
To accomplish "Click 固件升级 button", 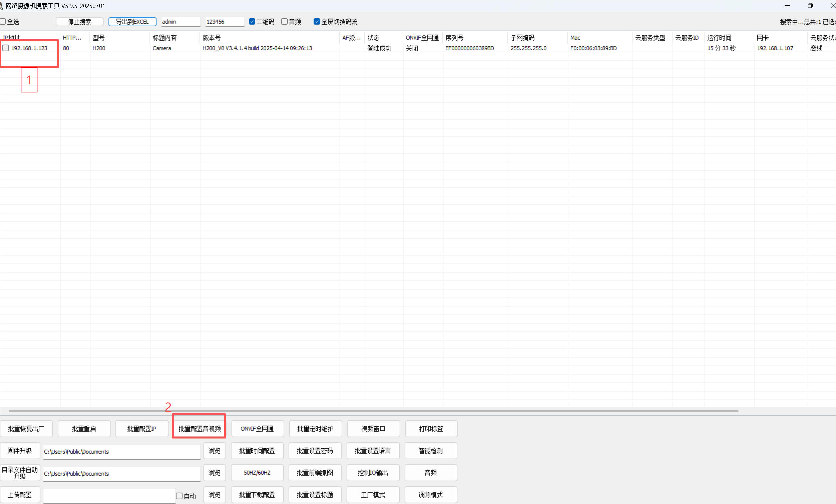I will [20, 451].
